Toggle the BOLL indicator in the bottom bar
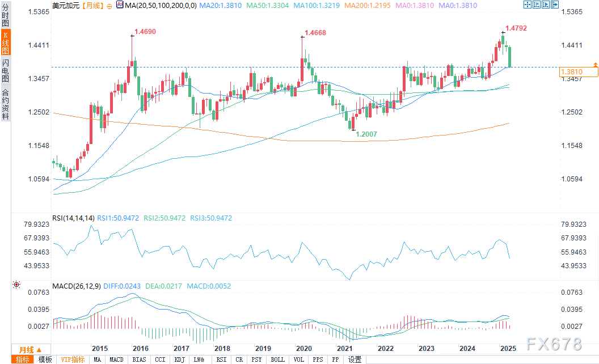This screenshot has width=599, height=364. (x=277, y=359)
